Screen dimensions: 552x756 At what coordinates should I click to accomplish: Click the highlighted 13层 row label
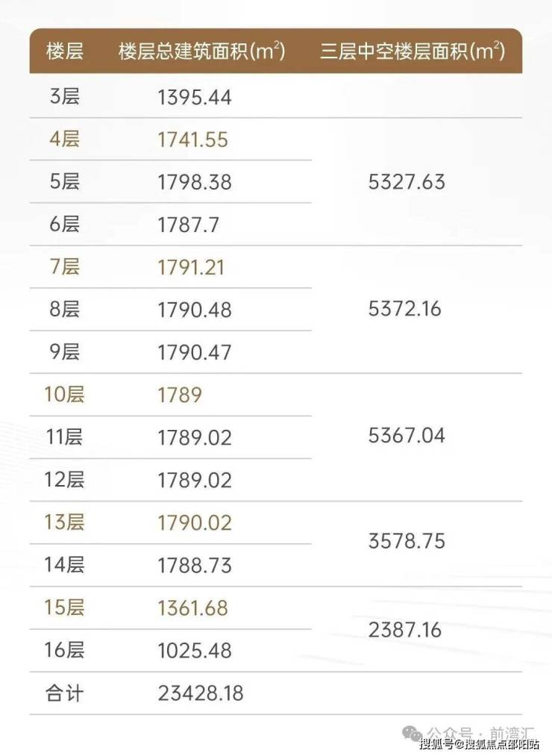[x=64, y=522]
